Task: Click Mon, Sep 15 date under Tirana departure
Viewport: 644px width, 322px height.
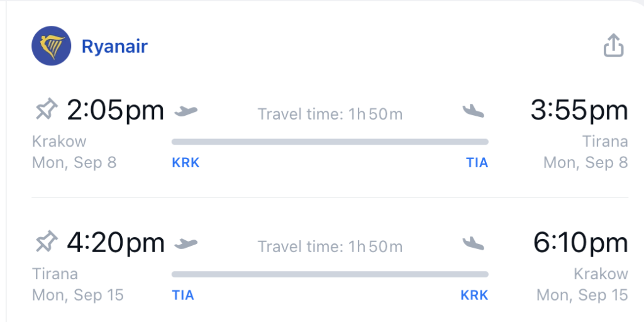Action: (77, 295)
